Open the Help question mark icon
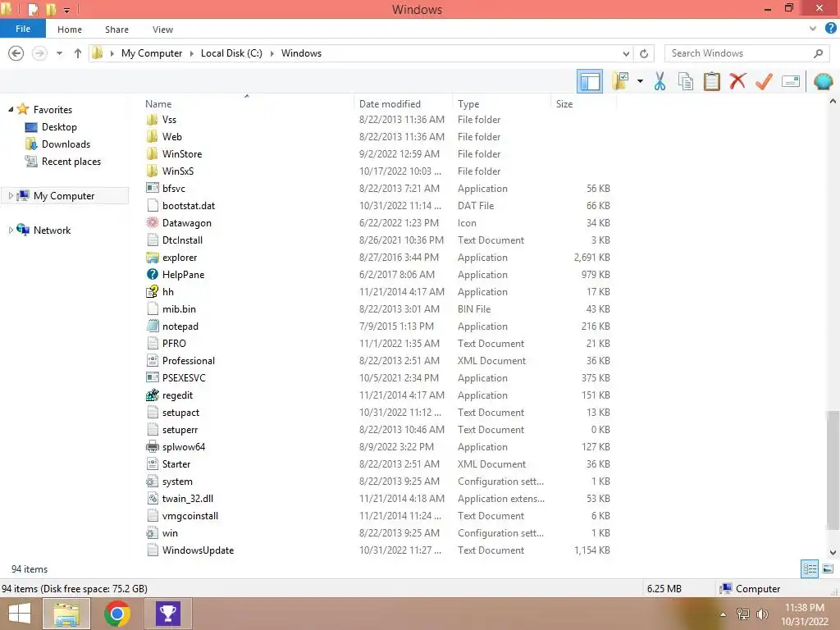Viewport: 840px width, 630px height. pos(831,29)
